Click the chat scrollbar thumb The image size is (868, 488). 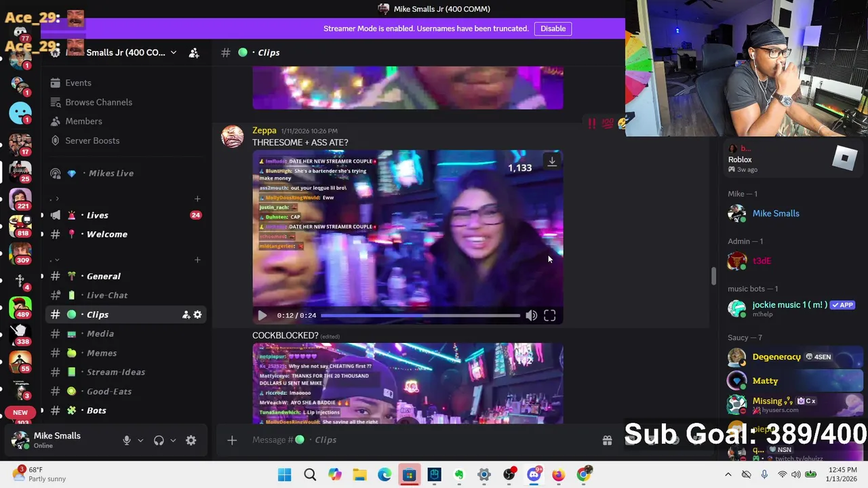point(713,277)
